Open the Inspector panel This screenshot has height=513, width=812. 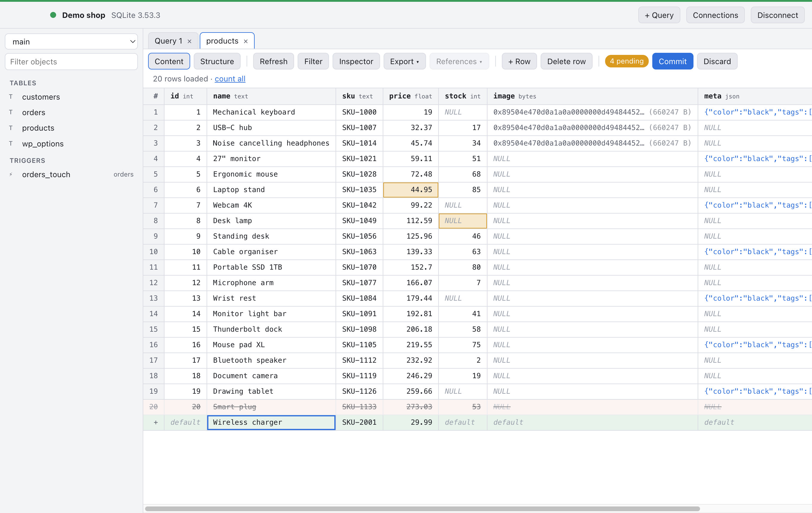pos(356,61)
